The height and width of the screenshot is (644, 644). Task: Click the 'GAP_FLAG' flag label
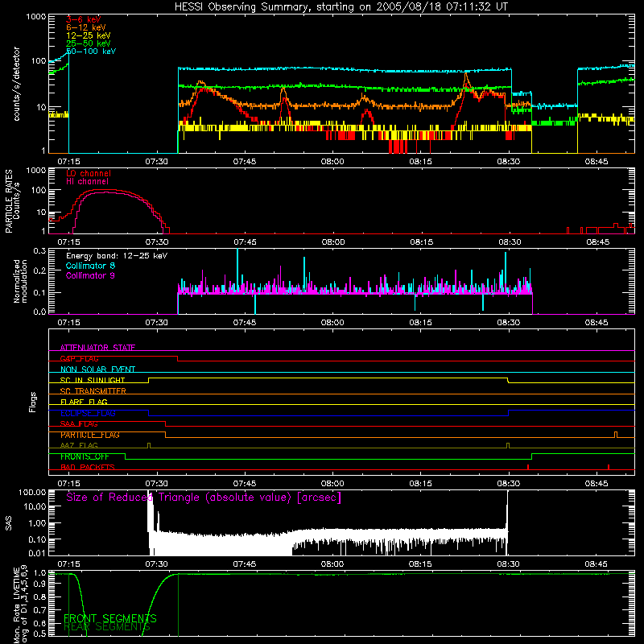pos(79,358)
